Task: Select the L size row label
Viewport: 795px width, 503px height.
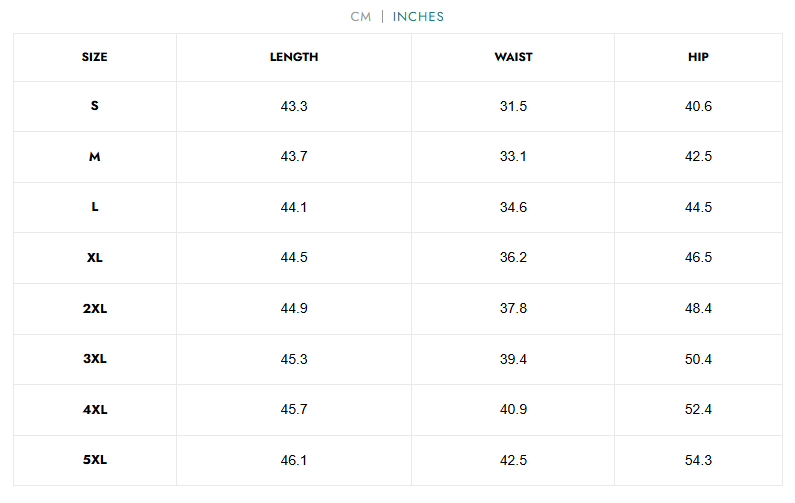Action: 95,207
